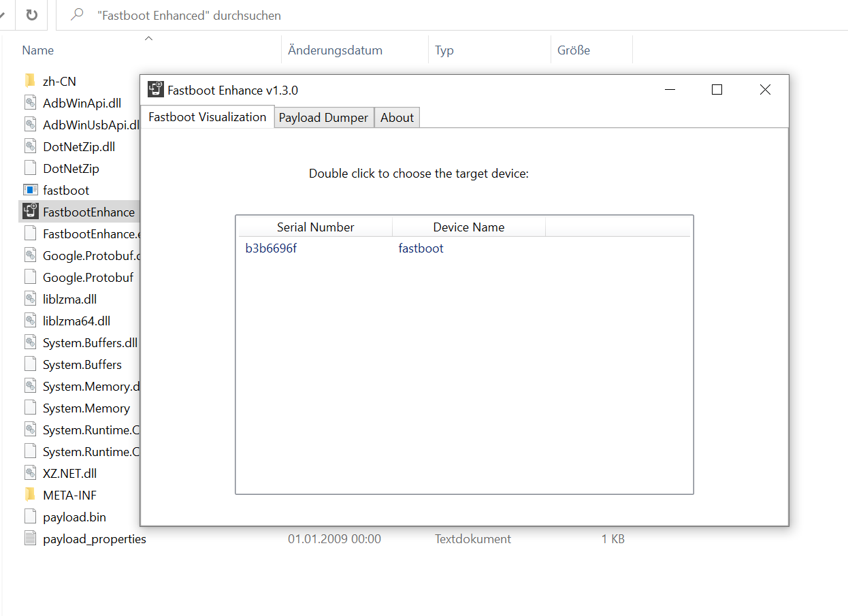This screenshot has width=848, height=616.
Task: Select the AdbWinUsbApi.dll file icon
Action: pos(30,125)
